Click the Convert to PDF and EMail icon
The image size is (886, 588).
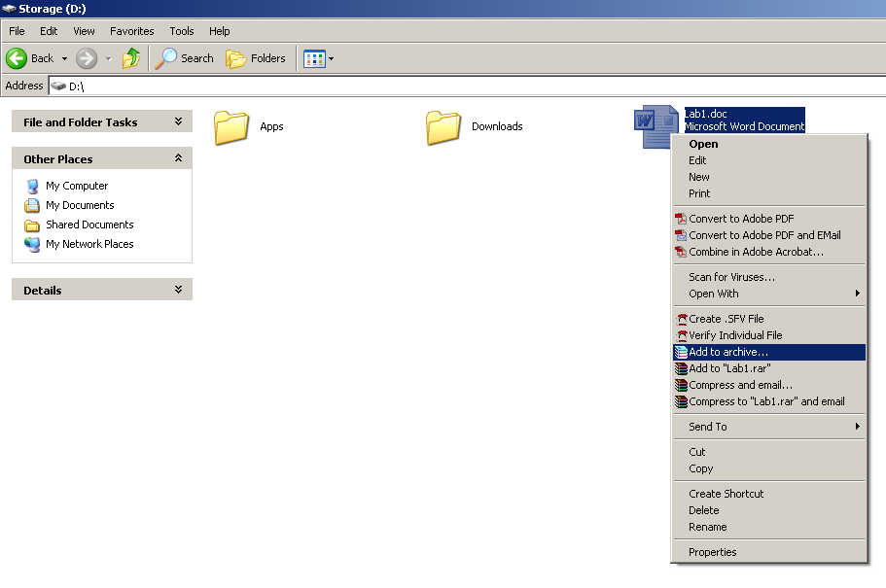click(x=681, y=235)
